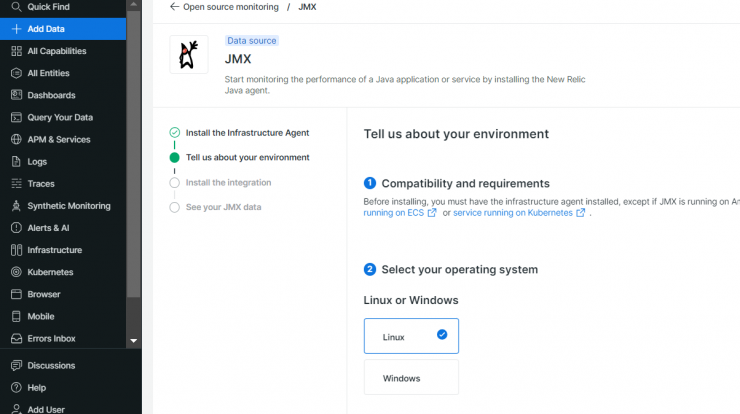Screen dimensions: 740x414
Task: Click the Traces icon in sidebar
Action: coord(16,184)
